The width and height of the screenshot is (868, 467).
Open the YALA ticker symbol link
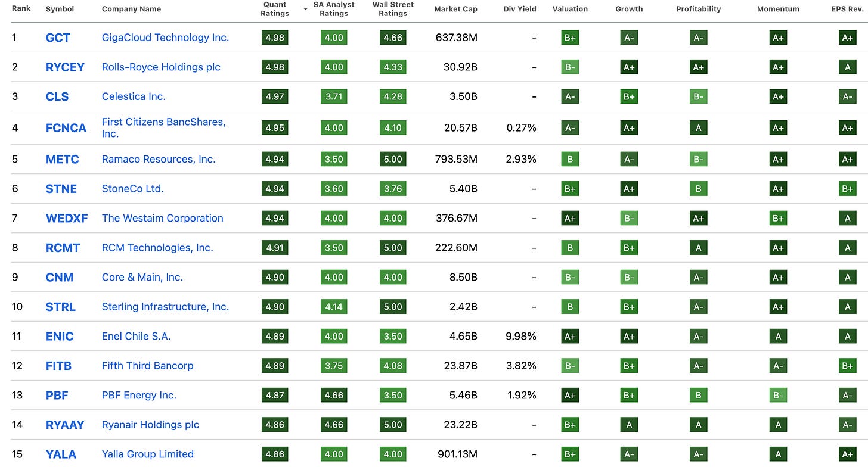61,454
